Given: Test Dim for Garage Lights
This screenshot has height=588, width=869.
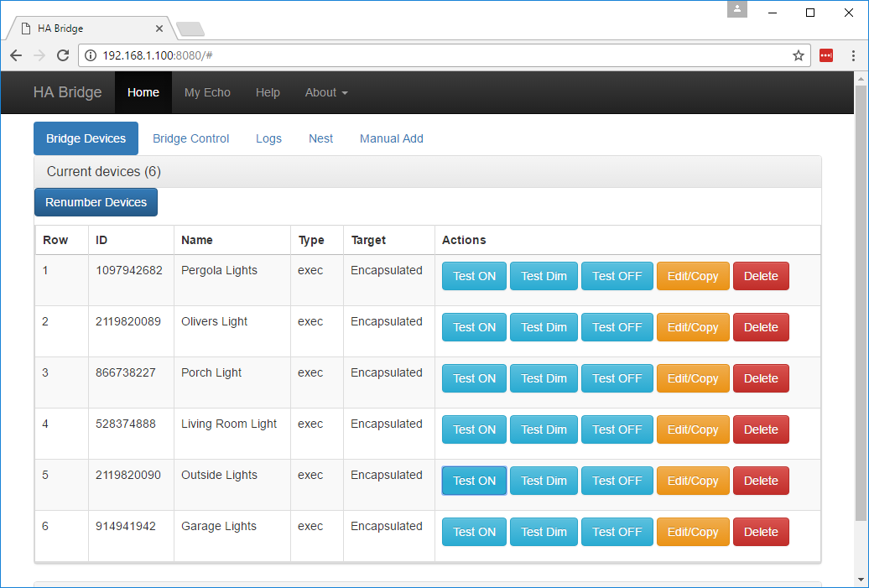Looking at the screenshot, I should click(x=544, y=532).
